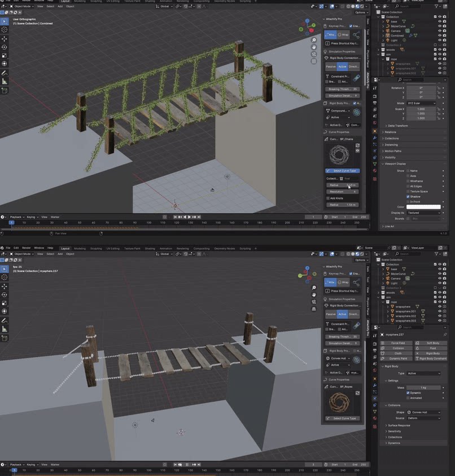Viewport: 455px width, 476px height.
Task: Select the Cursor tool in top window toolbar
Action: click(5, 29)
